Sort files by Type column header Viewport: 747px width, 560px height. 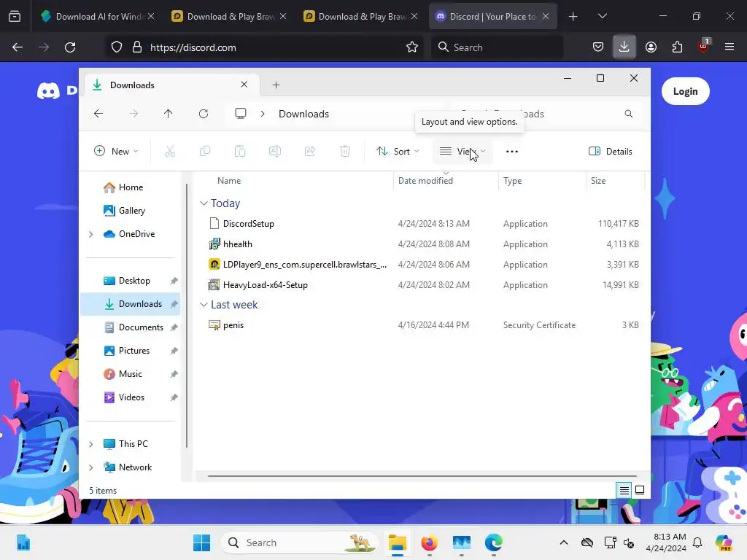click(513, 181)
